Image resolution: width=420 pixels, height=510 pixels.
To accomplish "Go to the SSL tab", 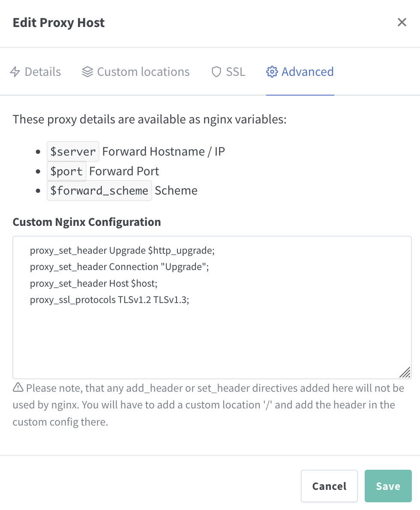I will 235,72.
